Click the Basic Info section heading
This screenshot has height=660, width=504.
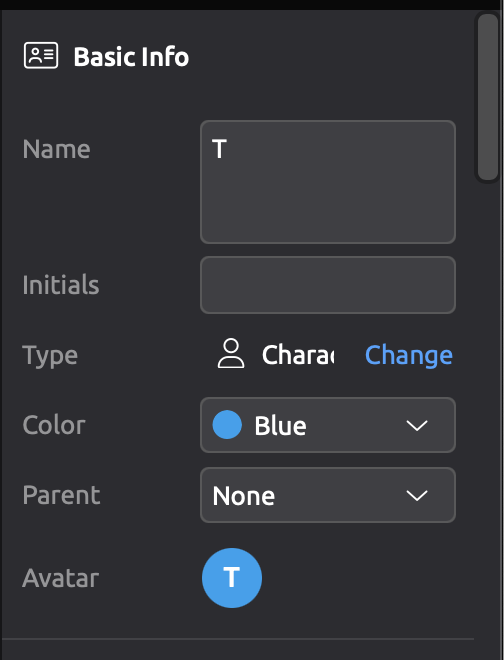click(x=131, y=56)
